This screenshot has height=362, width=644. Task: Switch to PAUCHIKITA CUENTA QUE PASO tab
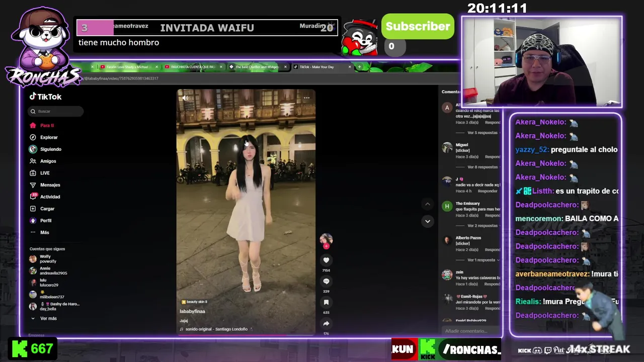point(192,67)
